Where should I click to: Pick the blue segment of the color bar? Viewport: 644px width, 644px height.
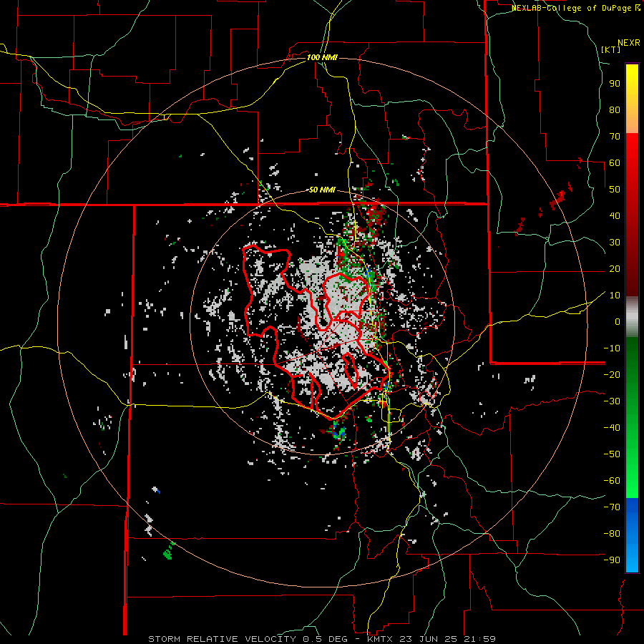(632, 535)
